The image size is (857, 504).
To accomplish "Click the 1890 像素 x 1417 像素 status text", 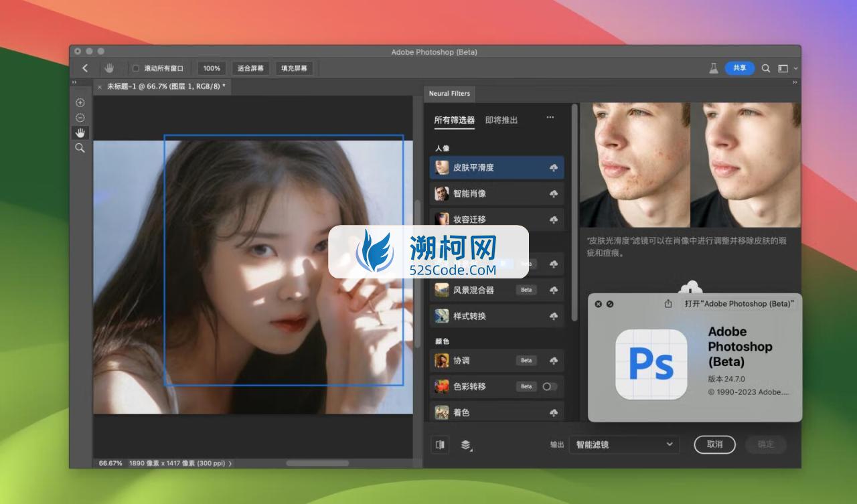I will click(x=177, y=463).
